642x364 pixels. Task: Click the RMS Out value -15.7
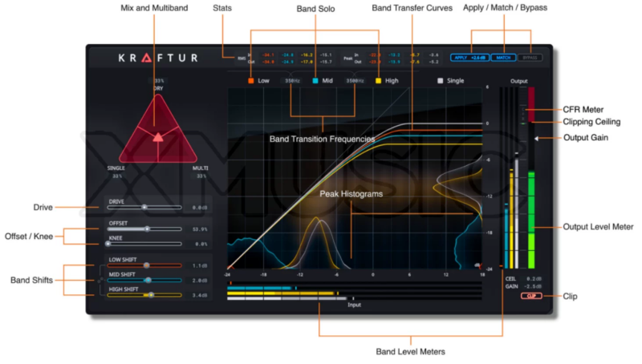point(326,62)
